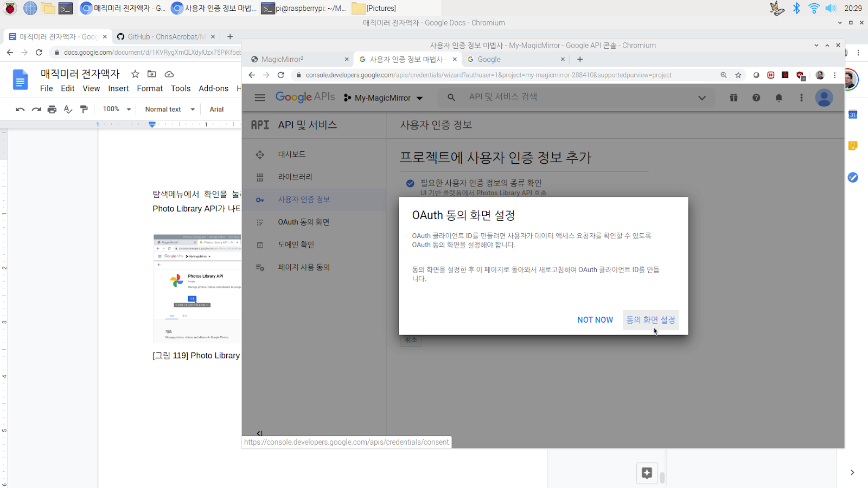This screenshot has width=868, height=488.
Task: Switch to the GitHub ChrisAcrobat tab
Action: (167, 36)
